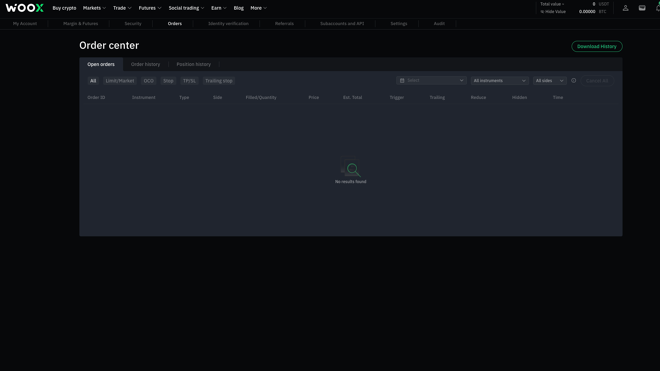The width and height of the screenshot is (660, 371).
Task: Select the All order filter chip
Action: point(93,81)
